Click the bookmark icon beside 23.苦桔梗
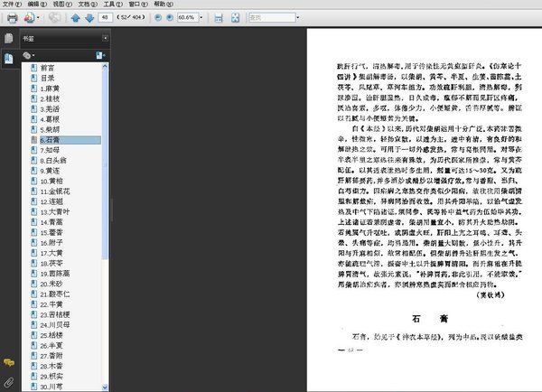The height and width of the screenshot is (392, 542). (34, 314)
